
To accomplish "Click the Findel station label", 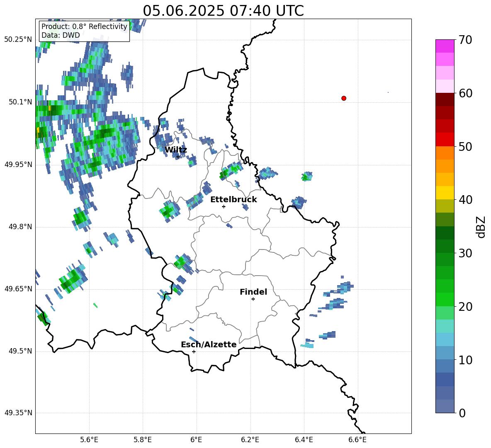I will 253,292.
